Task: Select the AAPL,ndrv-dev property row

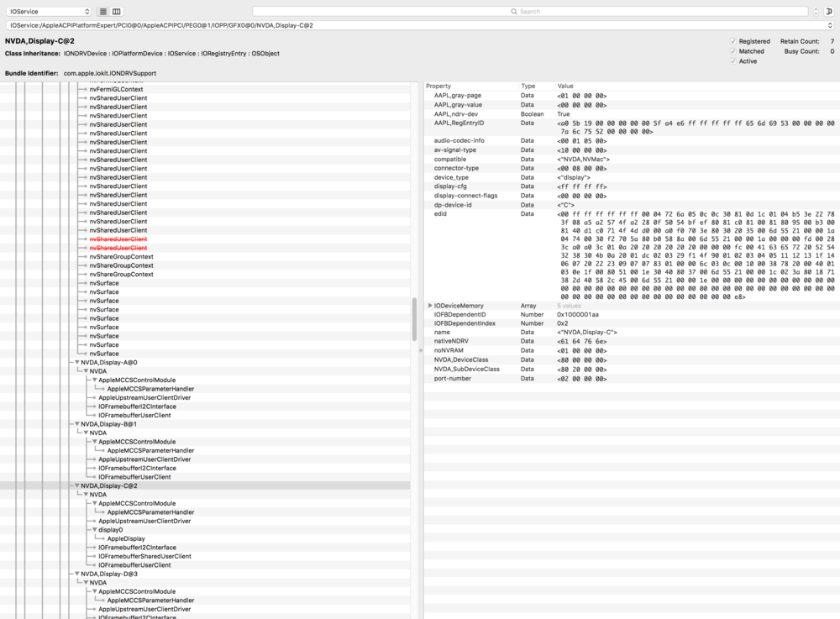Action: (x=632, y=114)
